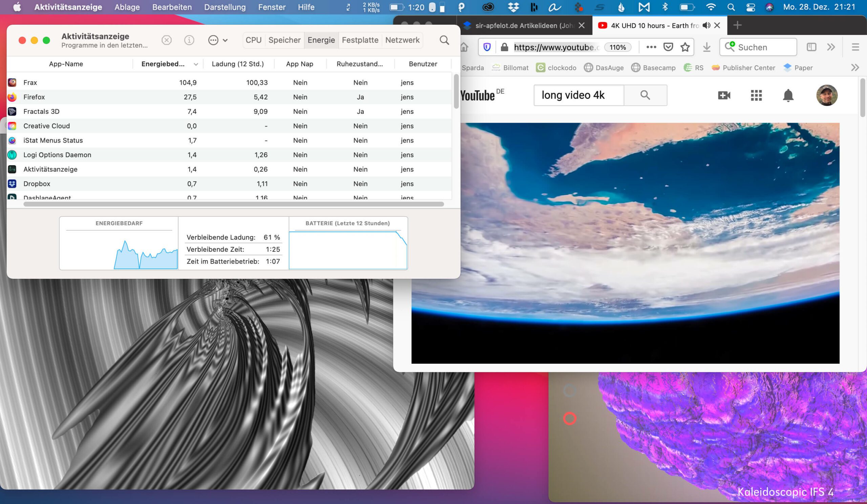Switch to the Speicher tab
867x504 pixels.
(284, 40)
